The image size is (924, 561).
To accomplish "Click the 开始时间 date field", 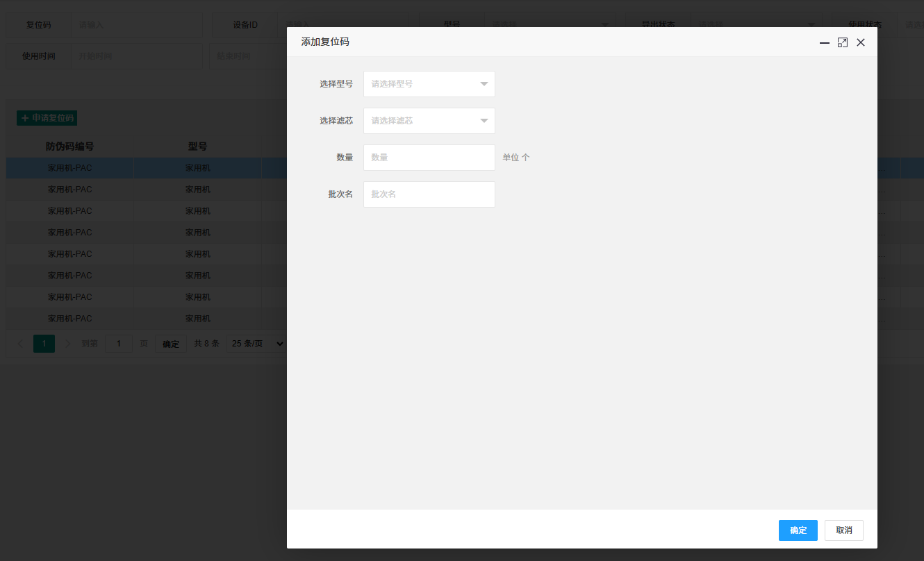I will [x=136, y=56].
